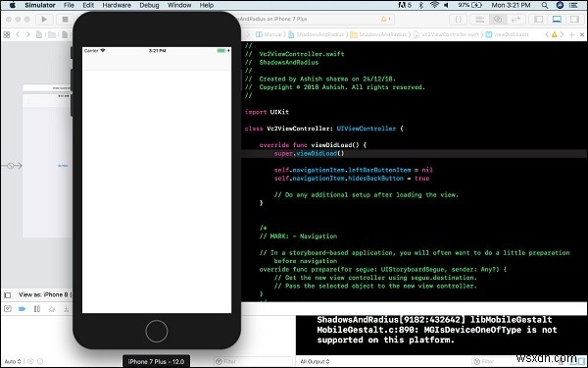Open Spotlight search magnifier

545,5
